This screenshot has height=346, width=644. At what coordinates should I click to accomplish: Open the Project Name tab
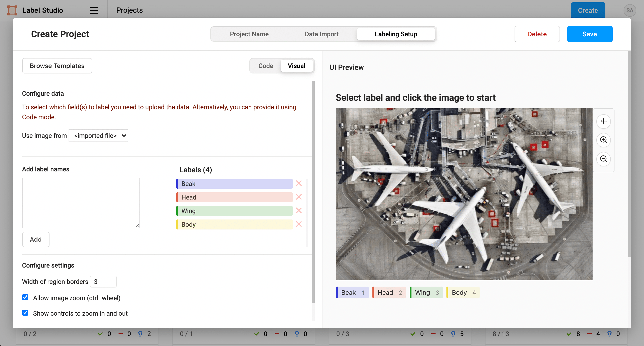pyautogui.click(x=249, y=34)
